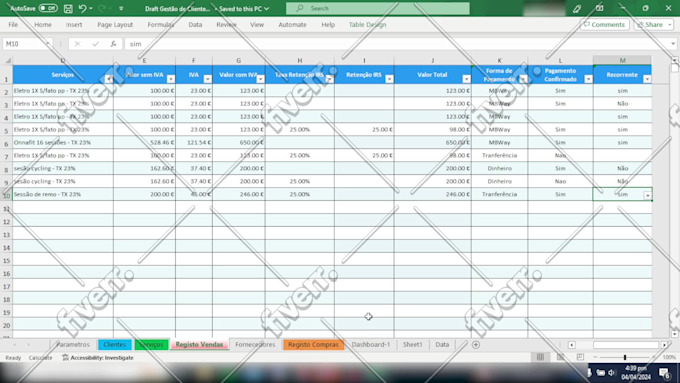680x383 pixels.
Task: Click the Undo arrow icon
Action: point(82,8)
